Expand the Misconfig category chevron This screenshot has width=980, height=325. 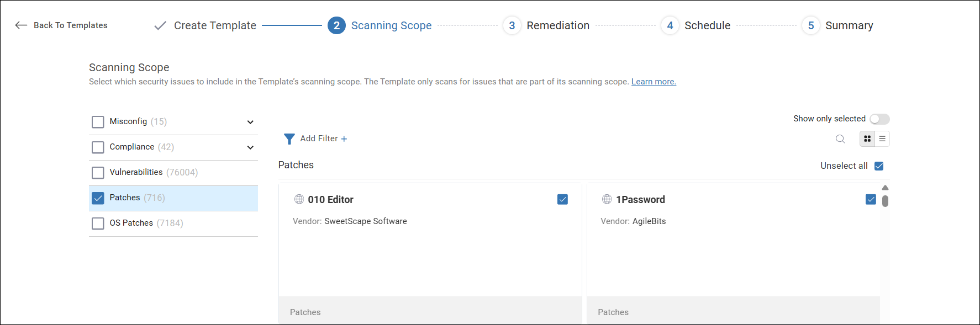[250, 122]
